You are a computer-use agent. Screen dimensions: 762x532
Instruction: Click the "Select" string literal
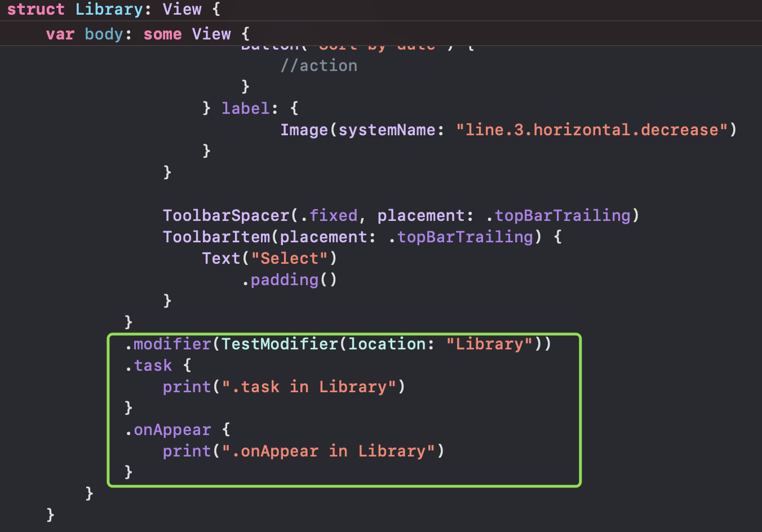(x=290, y=258)
